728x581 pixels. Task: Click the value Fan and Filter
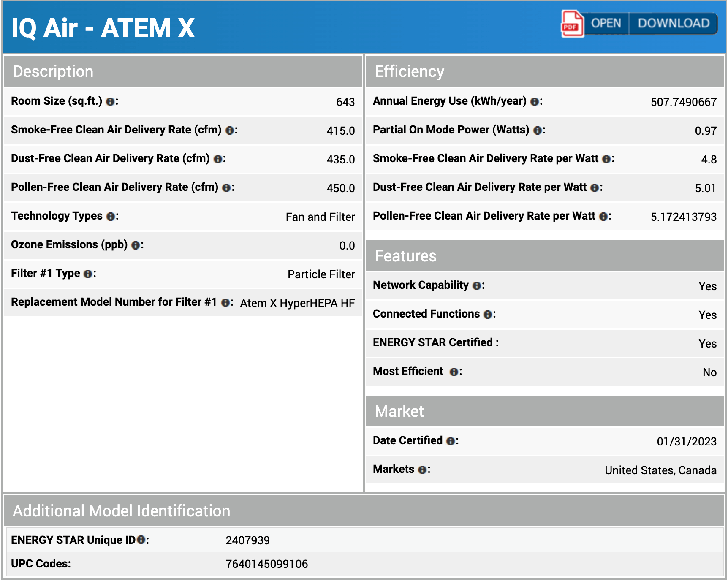tap(321, 217)
